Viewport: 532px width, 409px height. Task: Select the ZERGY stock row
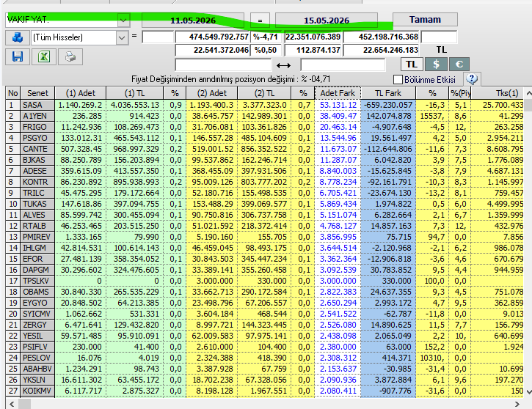click(x=265, y=325)
